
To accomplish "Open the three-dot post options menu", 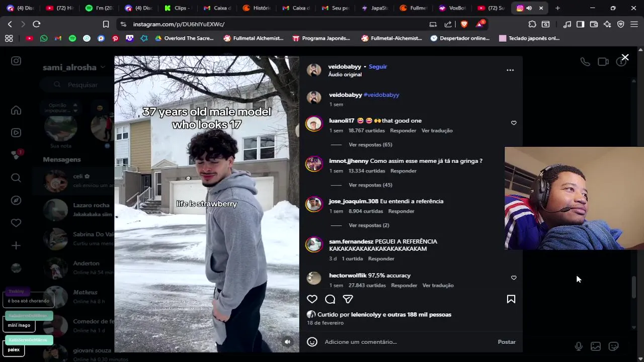I will point(510,70).
